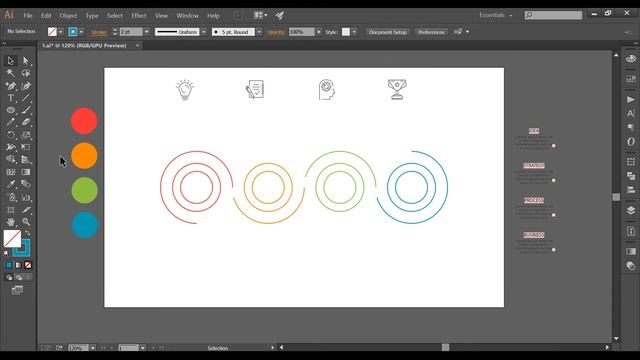
Task: Open the Align panel icon
Action: (631, 190)
